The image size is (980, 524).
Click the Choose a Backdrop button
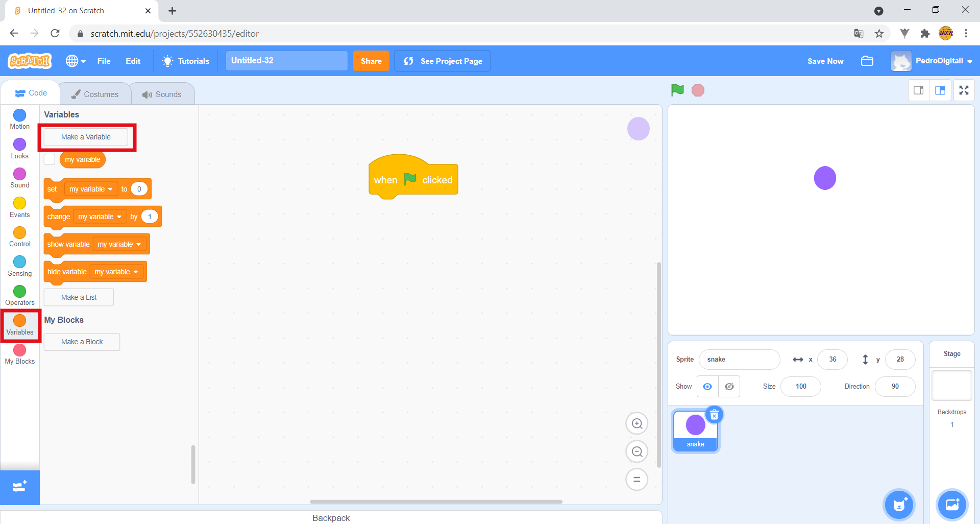(952, 505)
